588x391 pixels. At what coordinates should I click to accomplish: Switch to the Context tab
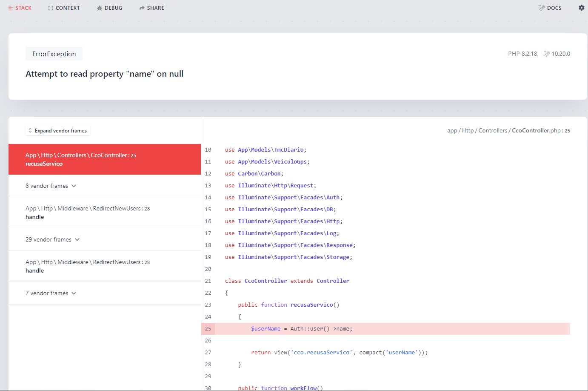[x=67, y=8]
